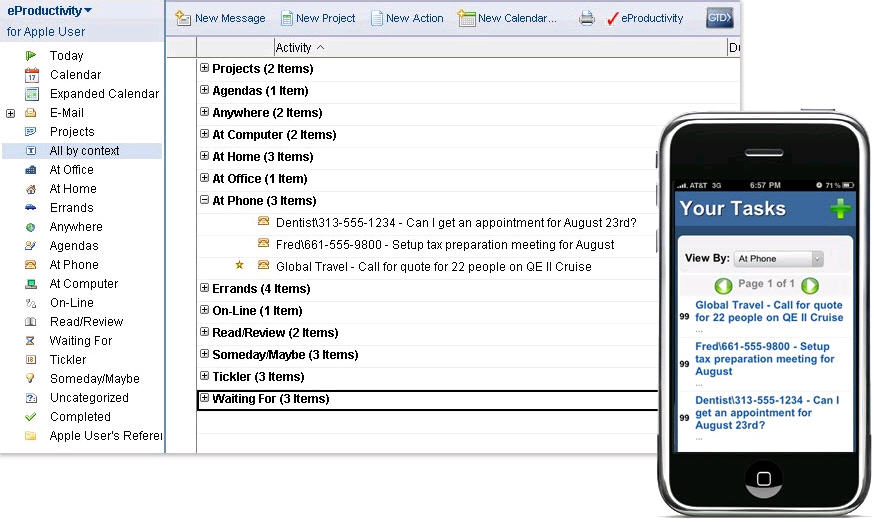Expand the Projects (2 Items) group
The image size is (874, 525).
204,68
